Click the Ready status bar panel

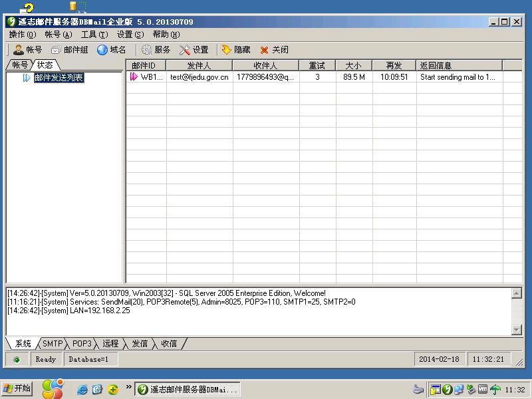point(45,359)
